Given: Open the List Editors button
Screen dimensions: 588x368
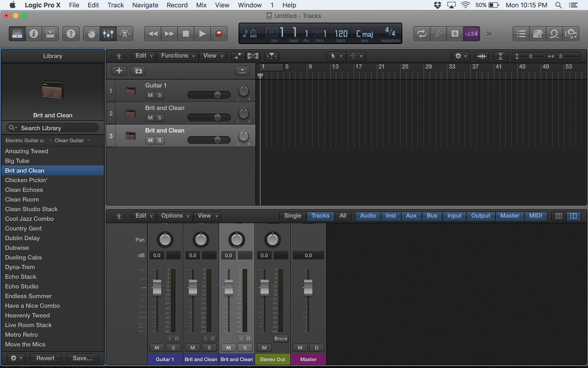Looking at the screenshot, I should (x=521, y=34).
